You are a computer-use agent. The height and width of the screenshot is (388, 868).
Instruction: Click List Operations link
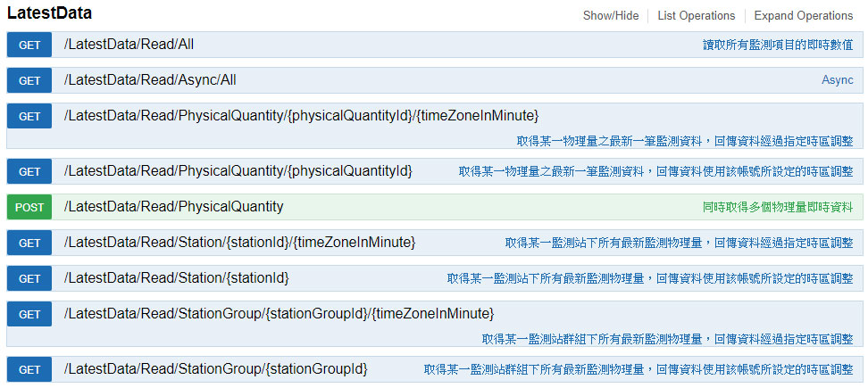696,15
